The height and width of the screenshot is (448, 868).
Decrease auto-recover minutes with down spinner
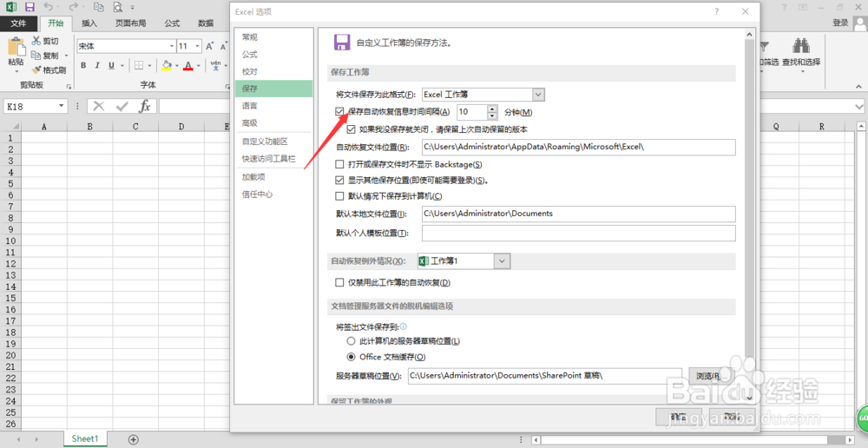point(492,115)
